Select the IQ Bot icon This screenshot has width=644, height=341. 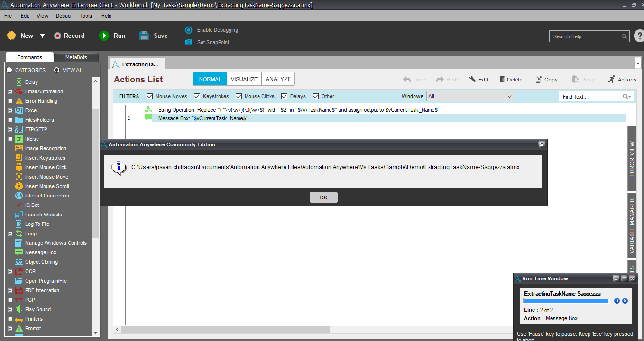(19, 205)
